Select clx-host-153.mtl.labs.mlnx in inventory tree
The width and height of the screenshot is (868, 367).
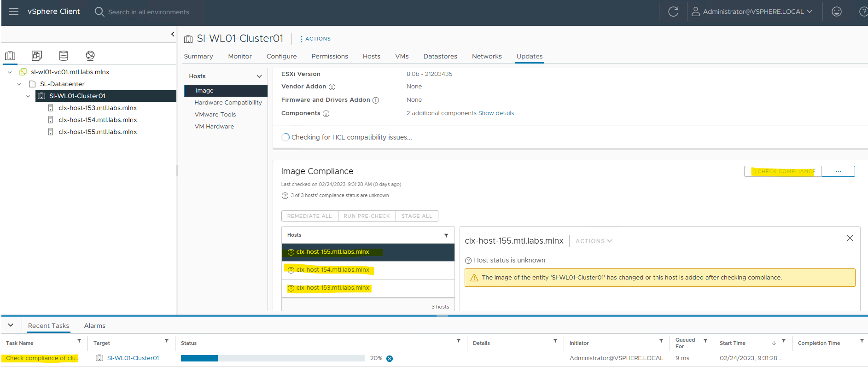point(98,108)
